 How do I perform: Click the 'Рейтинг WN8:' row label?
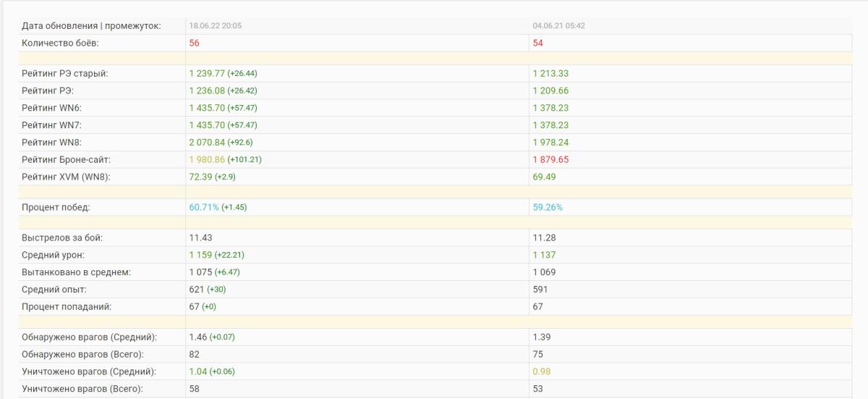click(x=51, y=143)
